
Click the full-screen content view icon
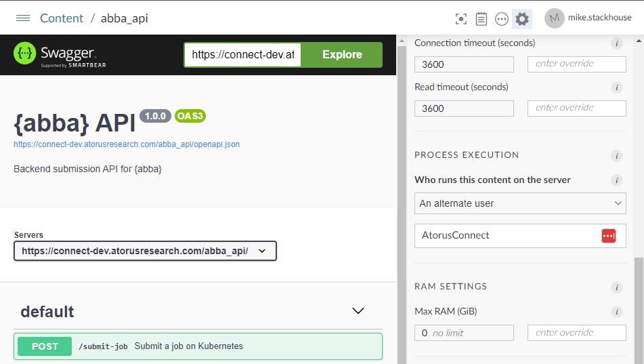click(461, 19)
